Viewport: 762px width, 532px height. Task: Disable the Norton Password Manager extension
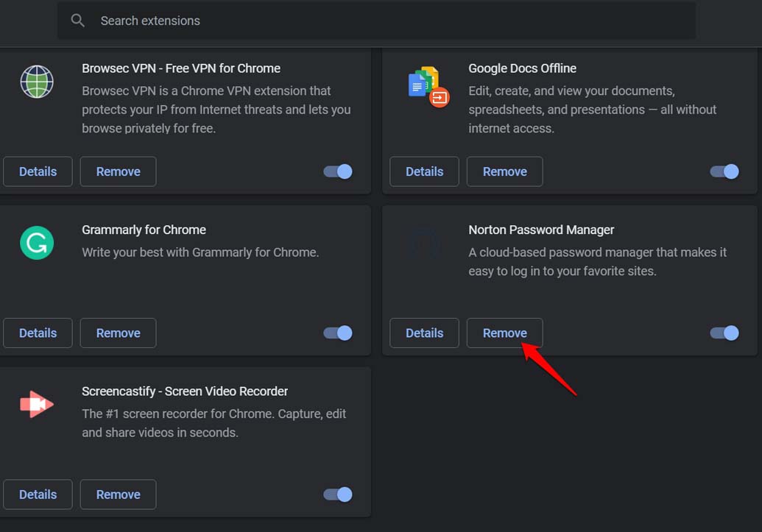[724, 333]
